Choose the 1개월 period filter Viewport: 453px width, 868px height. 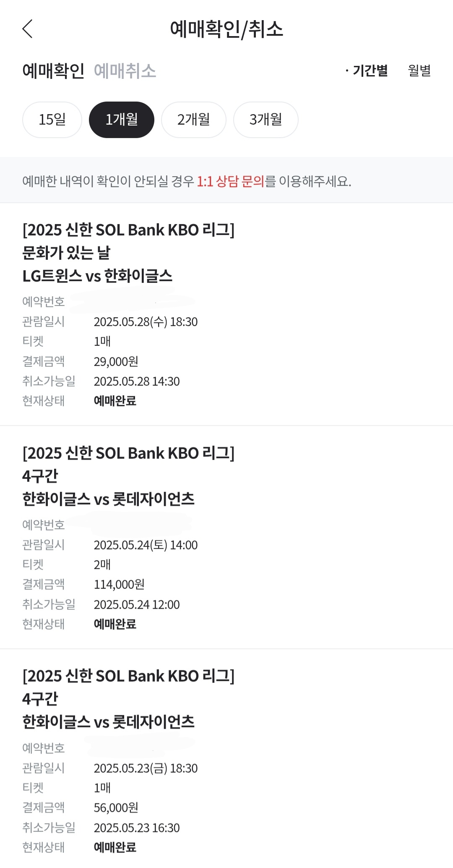(x=122, y=120)
